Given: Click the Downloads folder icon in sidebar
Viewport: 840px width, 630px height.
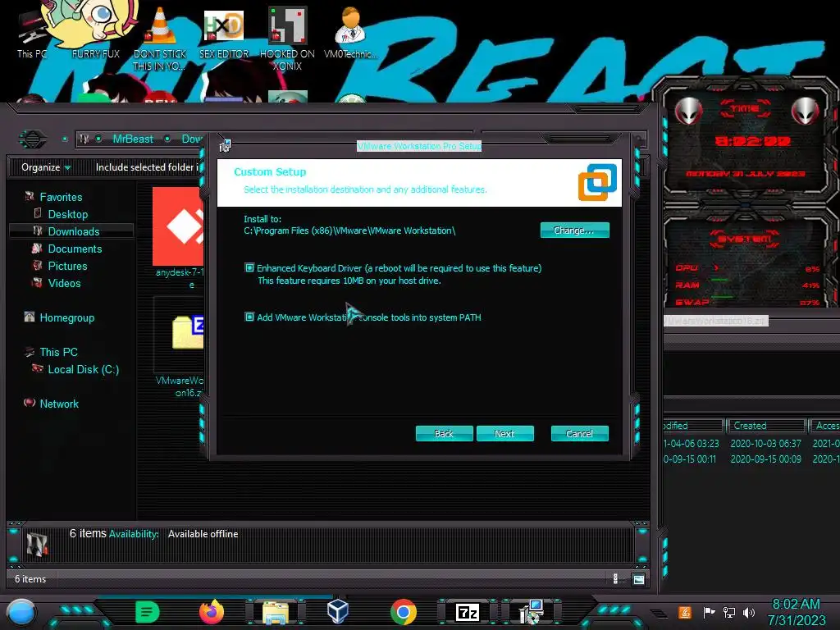Looking at the screenshot, I should tap(38, 231).
